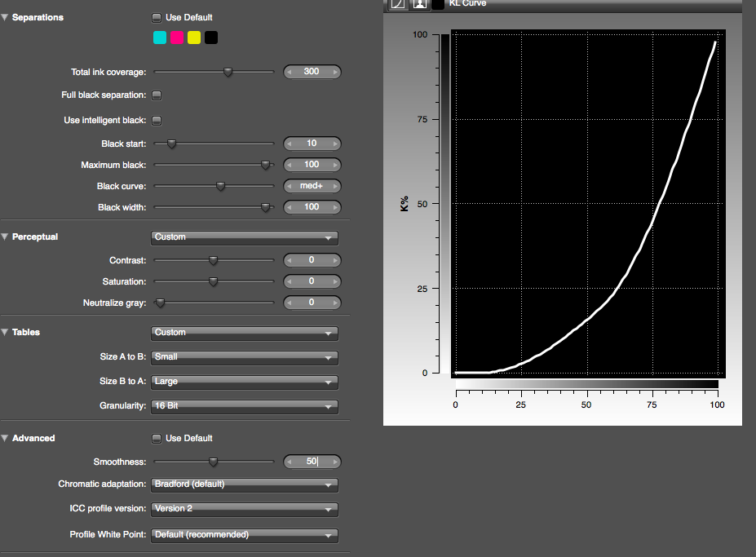Enable Use Default for Separations
This screenshot has width=756, height=557.
[x=157, y=17]
